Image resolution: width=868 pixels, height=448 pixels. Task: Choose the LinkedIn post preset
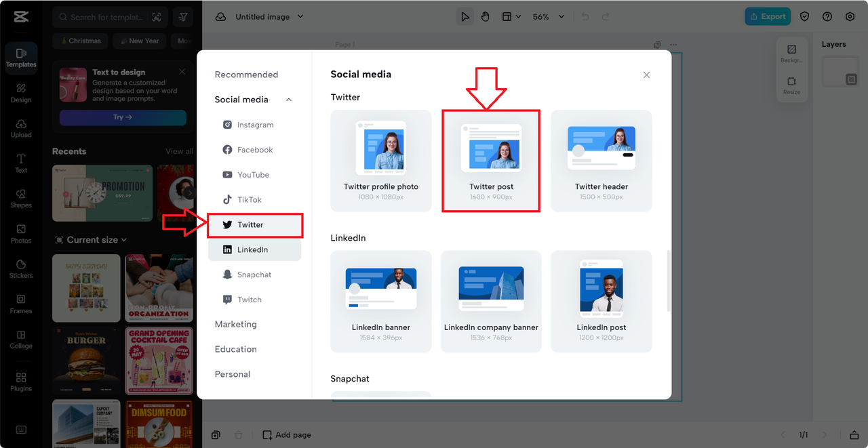point(601,302)
